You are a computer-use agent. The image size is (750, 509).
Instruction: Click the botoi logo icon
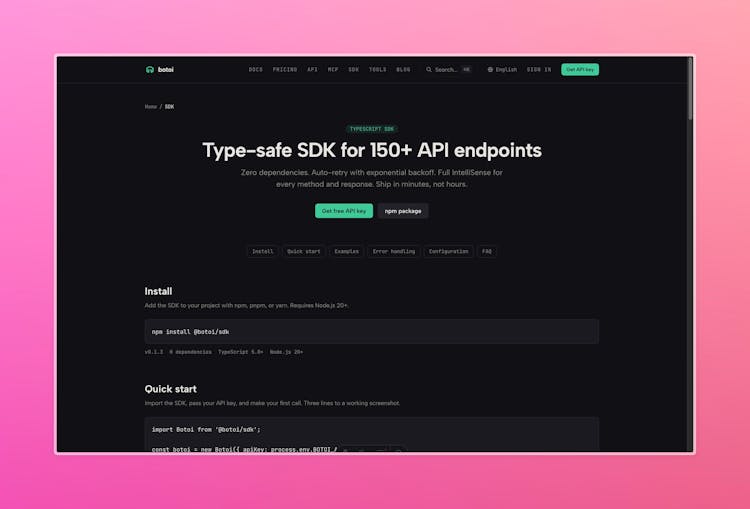point(149,70)
